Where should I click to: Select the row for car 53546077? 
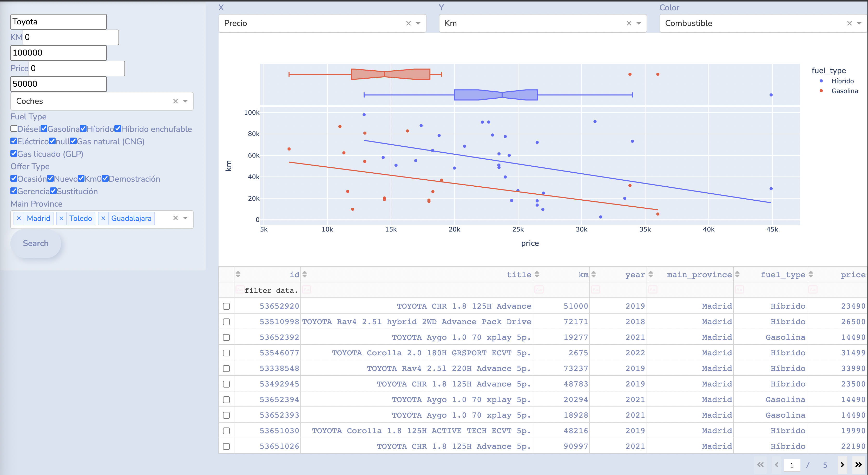tap(226, 353)
